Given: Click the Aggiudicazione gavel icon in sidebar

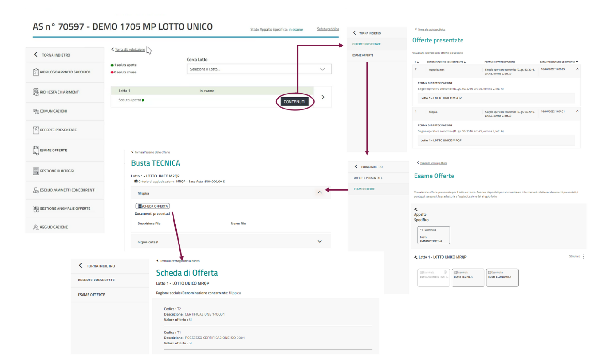Looking at the screenshot, I should tap(36, 227).
